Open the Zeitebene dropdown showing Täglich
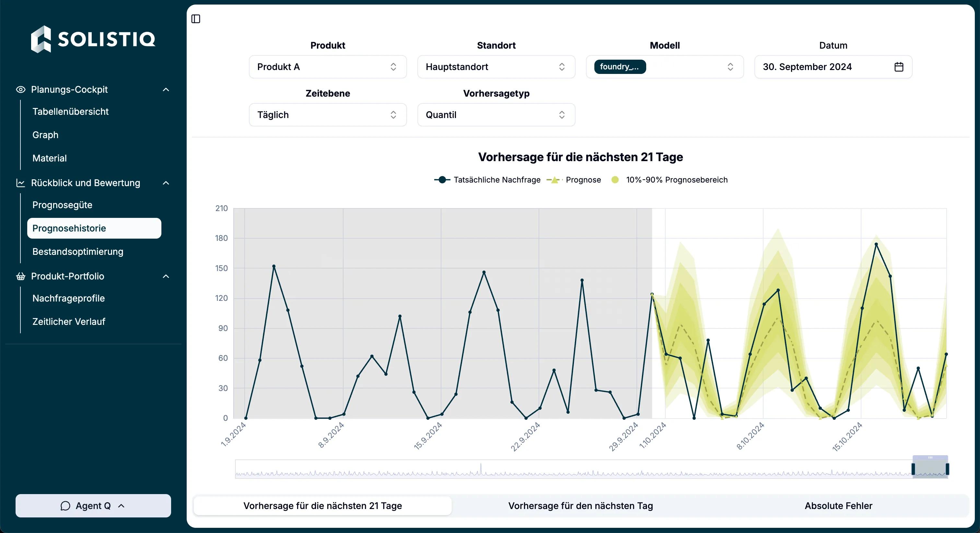Screen dimensions: 980x533 point(328,115)
